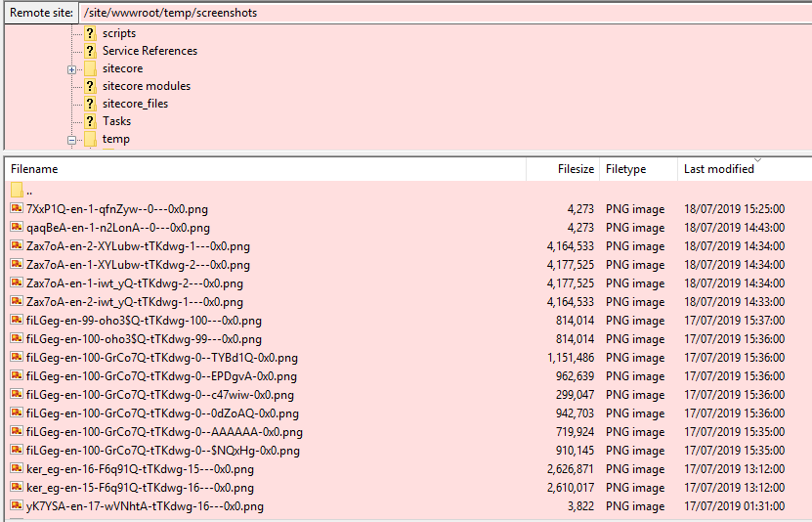Click PNG icon of 7XxP1Q-en-1-qfnZyw file
The height and width of the screenshot is (522, 812).
click(17, 209)
